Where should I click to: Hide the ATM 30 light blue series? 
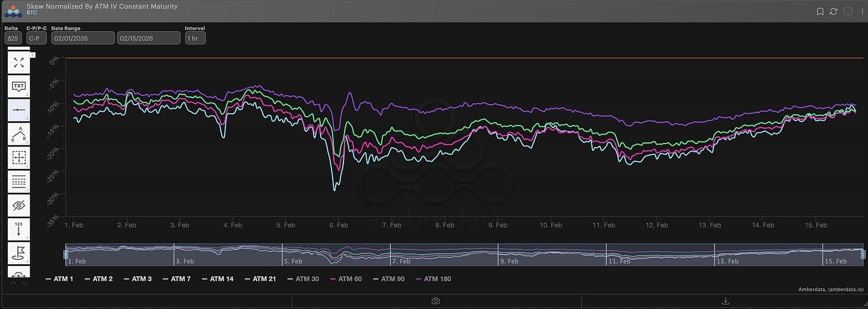pos(303,279)
